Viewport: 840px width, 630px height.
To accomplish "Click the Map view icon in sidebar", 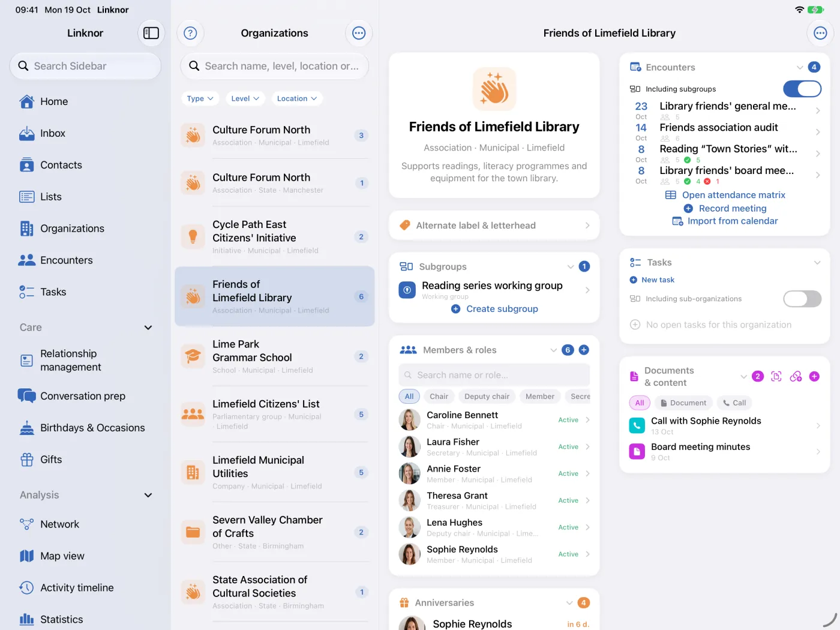I will [27, 556].
